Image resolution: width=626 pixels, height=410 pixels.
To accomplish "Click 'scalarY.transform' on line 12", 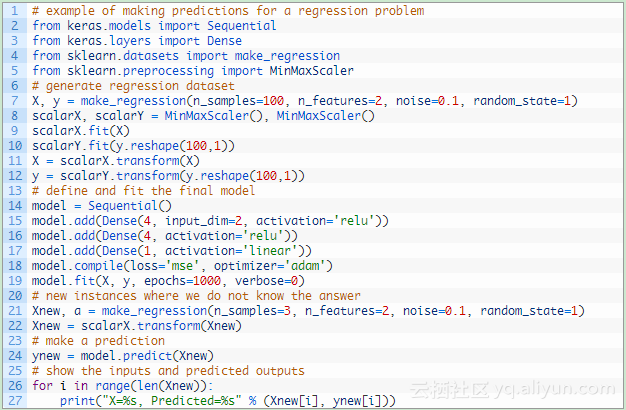I will (x=119, y=176).
